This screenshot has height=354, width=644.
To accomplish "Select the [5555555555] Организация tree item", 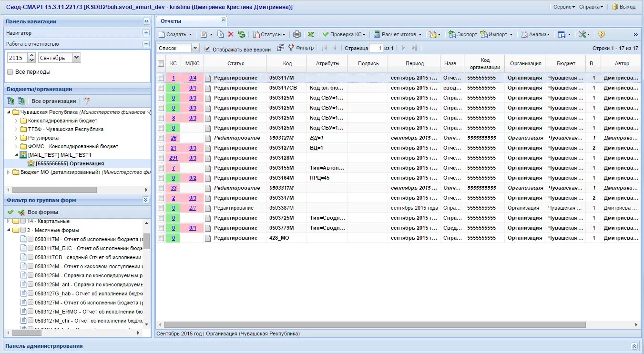I will [x=70, y=163].
